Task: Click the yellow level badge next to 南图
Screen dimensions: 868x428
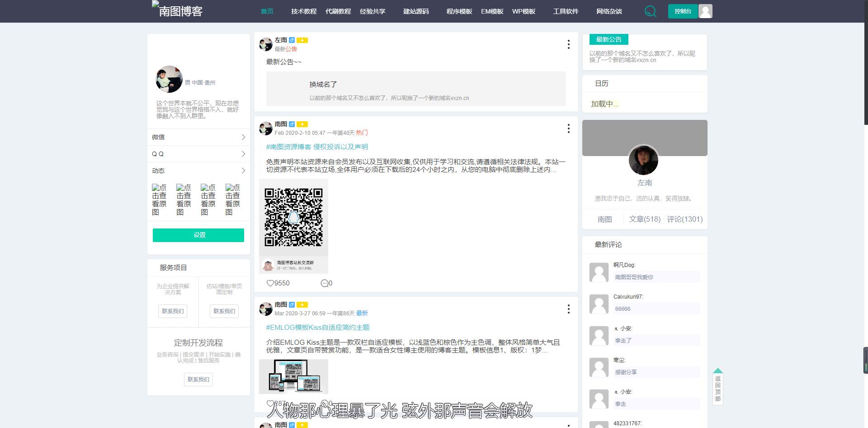Action: [302, 124]
